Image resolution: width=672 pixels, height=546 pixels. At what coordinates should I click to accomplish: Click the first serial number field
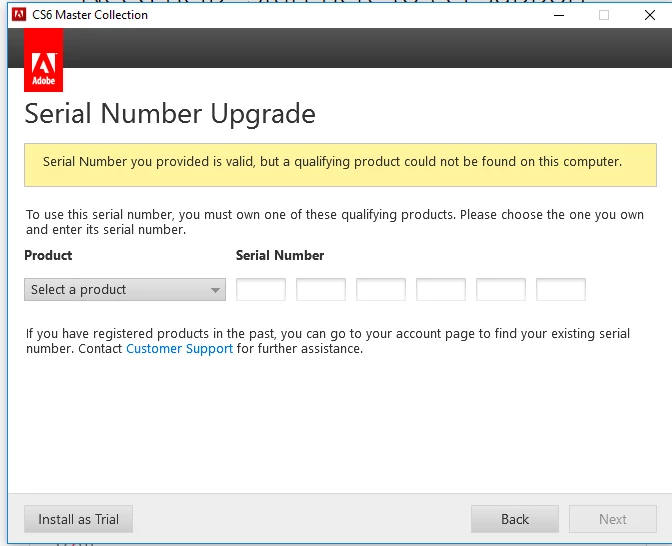pyautogui.click(x=261, y=290)
